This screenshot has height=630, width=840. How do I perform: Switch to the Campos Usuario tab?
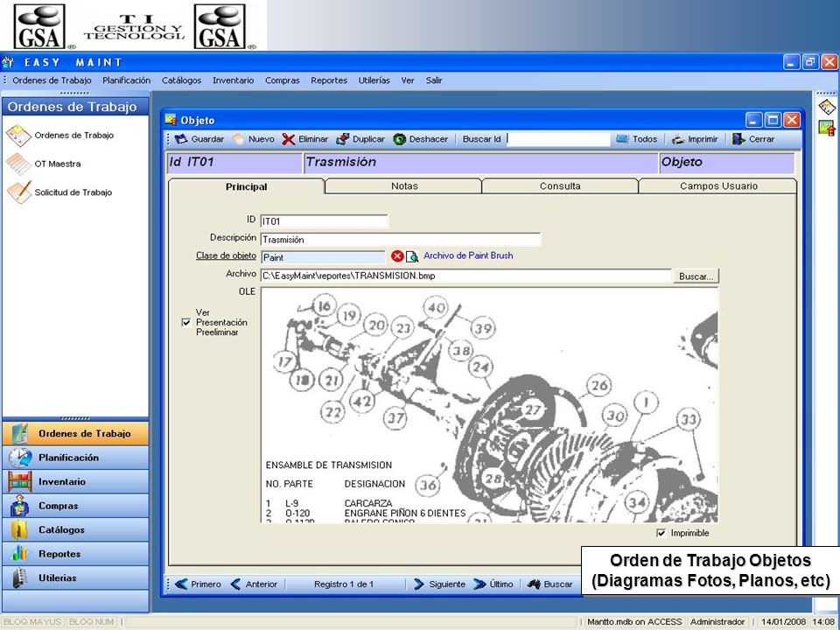click(x=718, y=186)
